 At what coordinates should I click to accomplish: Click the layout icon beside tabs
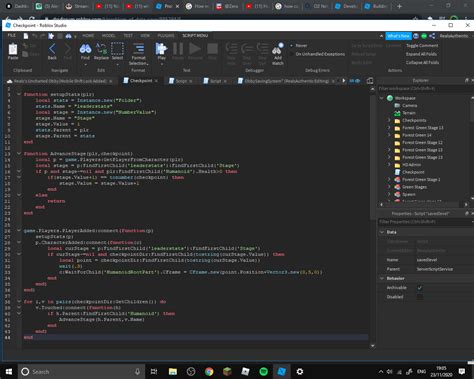point(370,81)
